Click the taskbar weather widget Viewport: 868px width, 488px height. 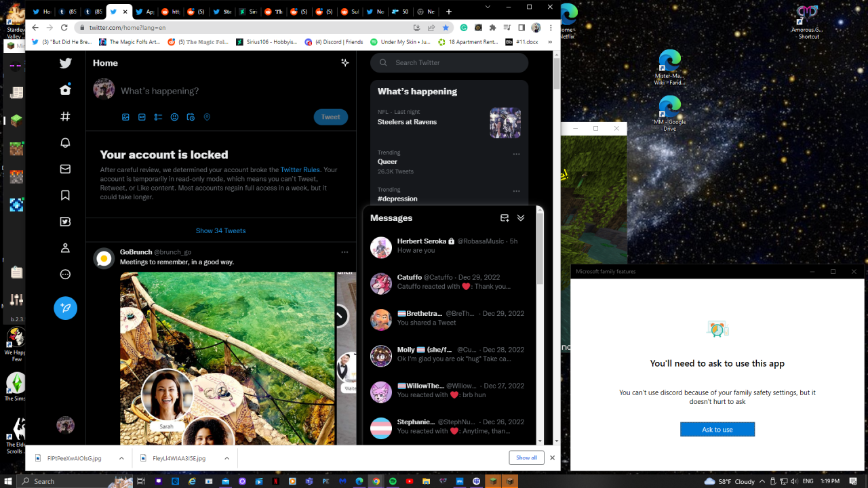tap(730, 481)
